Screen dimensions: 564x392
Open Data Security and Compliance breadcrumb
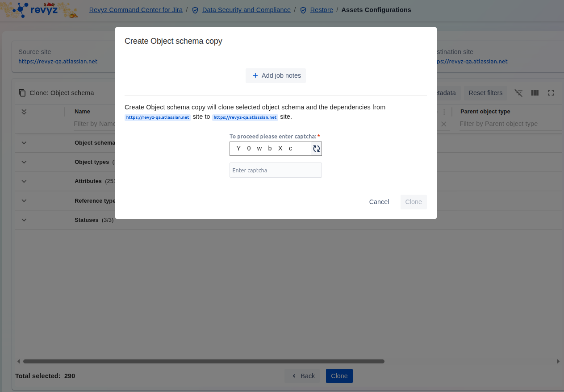tap(246, 10)
